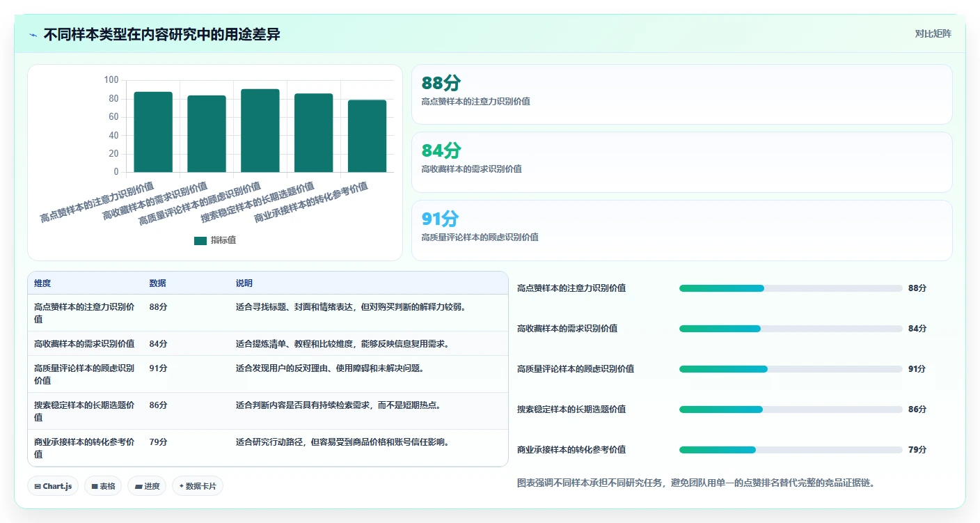The width and height of the screenshot is (980, 523).
Task: Click the chart bar for 高收藏样本的需求识别价值
Action: 207,134
